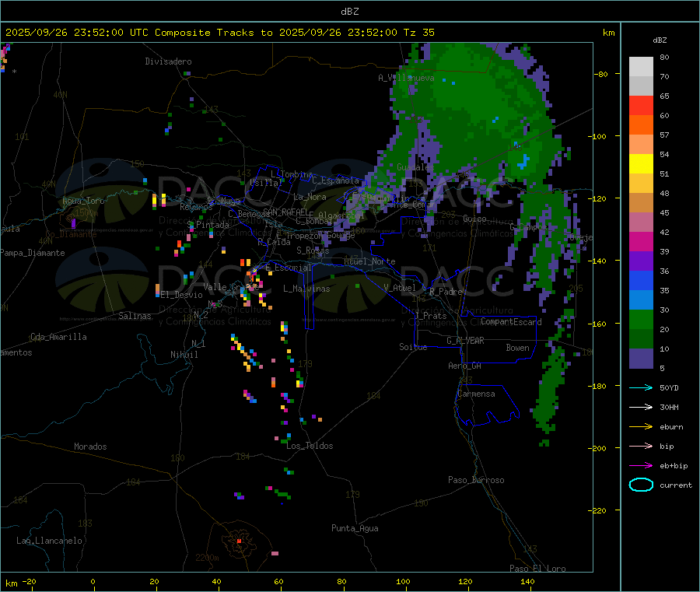Click the 'CompantEscard' map label
This screenshot has height=592, width=700.
pyautogui.click(x=511, y=321)
